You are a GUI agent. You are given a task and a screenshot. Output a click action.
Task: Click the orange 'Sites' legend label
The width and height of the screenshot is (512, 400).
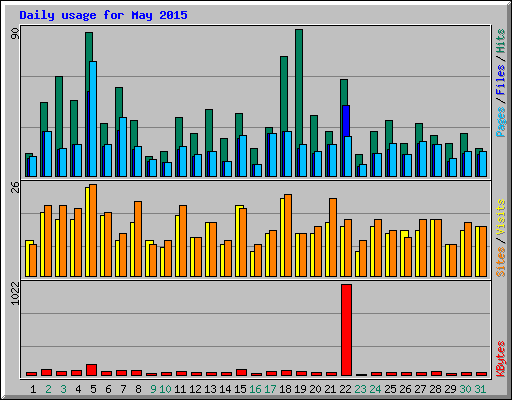(501, 262)
